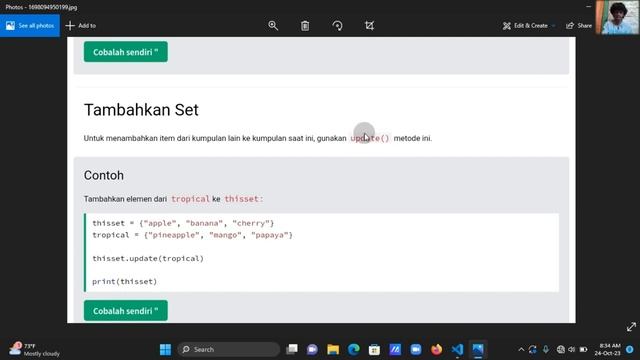640x360 pixels.
Task: Enter fullscreen with the diagonal arrows icon
Action: click(x=631, y=327)
